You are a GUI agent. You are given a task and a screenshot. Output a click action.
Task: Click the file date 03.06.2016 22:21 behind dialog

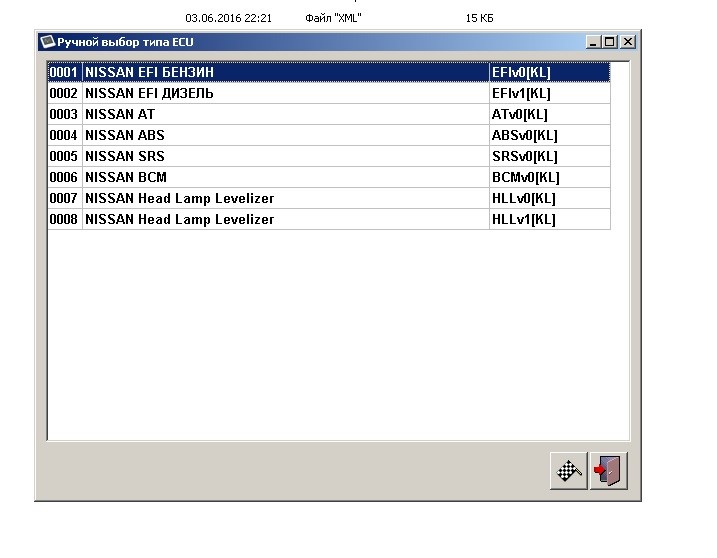(228, 18)
